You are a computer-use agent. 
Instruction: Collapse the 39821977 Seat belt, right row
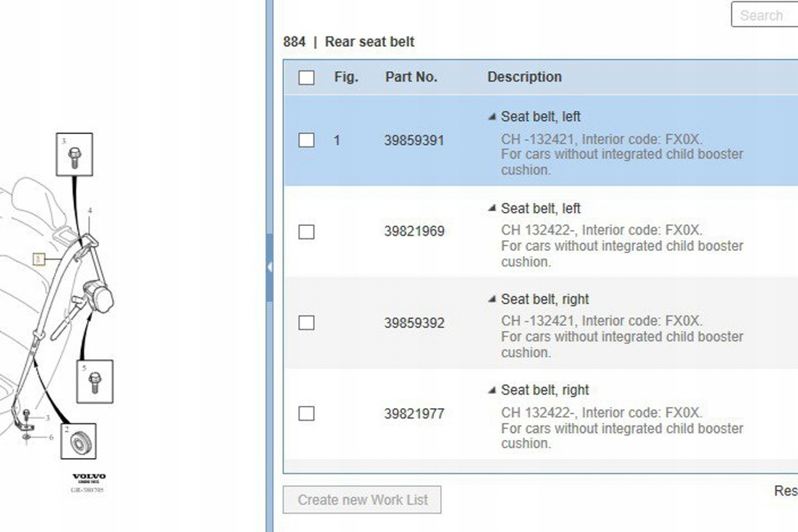coord(492,390)
